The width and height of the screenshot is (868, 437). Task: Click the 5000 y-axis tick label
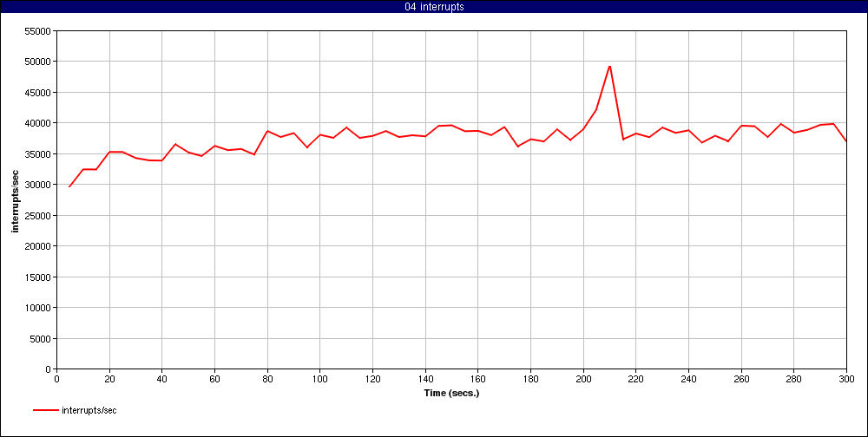point(41,338)
